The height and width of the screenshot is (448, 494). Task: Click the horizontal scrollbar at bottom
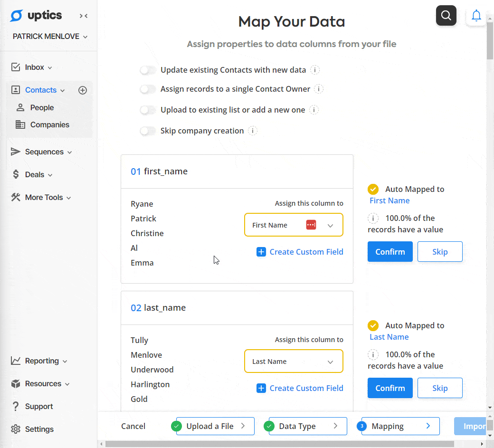click(x=279, y=444)
